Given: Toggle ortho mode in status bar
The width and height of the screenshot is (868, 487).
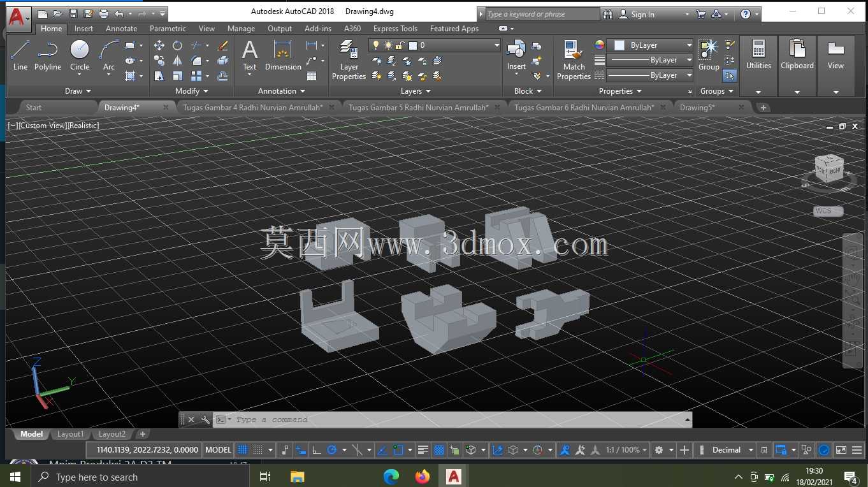Looking at the screenshot, I should click(x=316, y=450).
